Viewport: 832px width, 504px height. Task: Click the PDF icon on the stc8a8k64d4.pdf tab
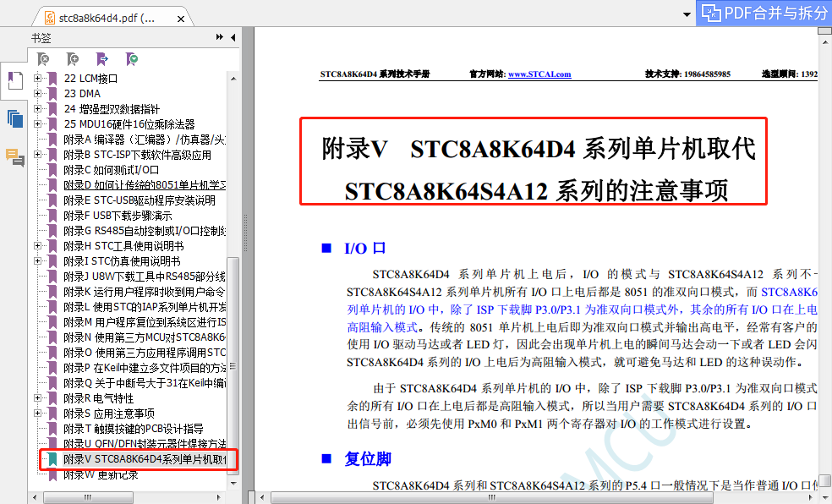tap(49, 18)
